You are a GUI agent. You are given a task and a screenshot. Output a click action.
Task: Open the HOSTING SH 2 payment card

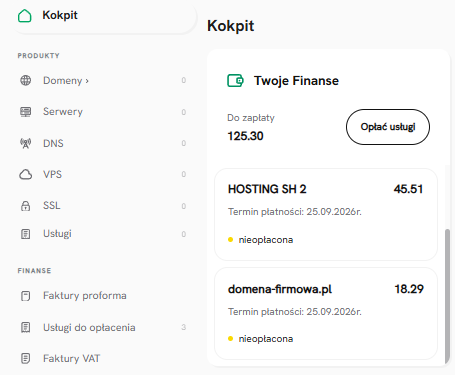pos(326,214)
